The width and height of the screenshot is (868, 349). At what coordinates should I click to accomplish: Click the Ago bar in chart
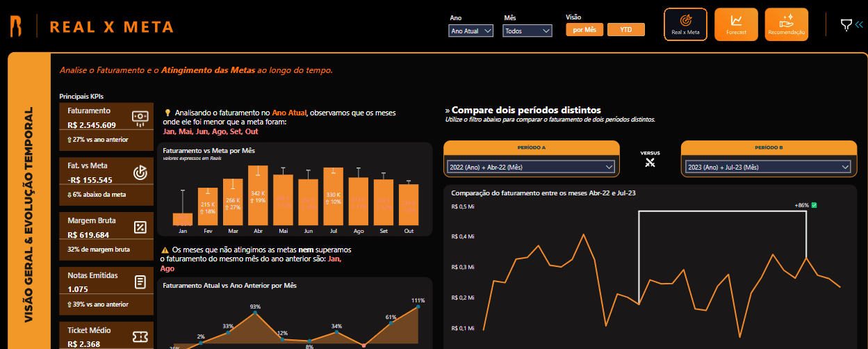[x=358, y=202]
